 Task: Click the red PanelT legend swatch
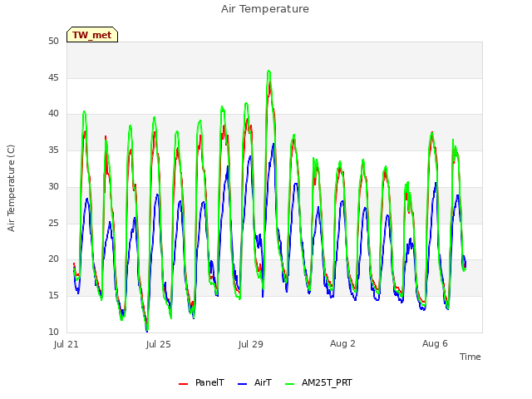[x=183, y=384]
